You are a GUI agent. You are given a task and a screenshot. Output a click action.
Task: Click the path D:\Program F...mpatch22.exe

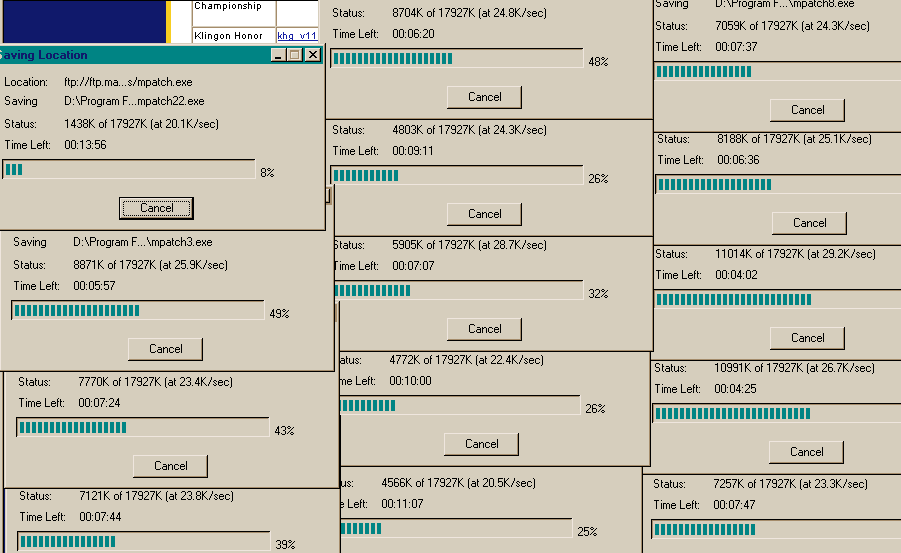(134, 101)
